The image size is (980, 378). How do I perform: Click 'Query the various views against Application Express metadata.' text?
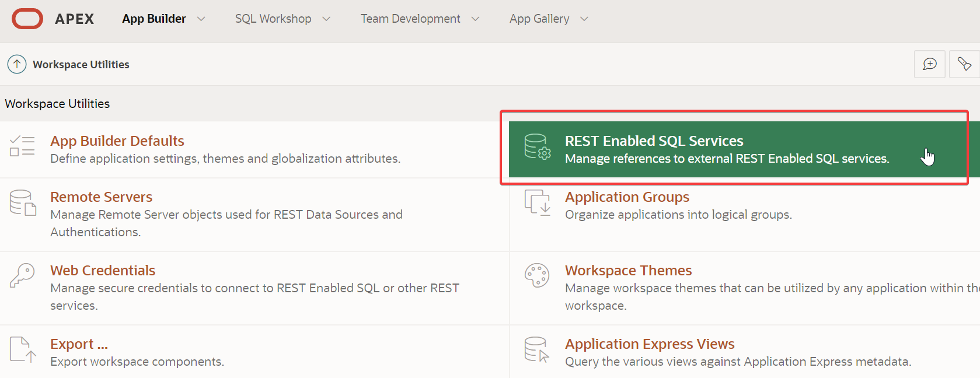point(738,362)
